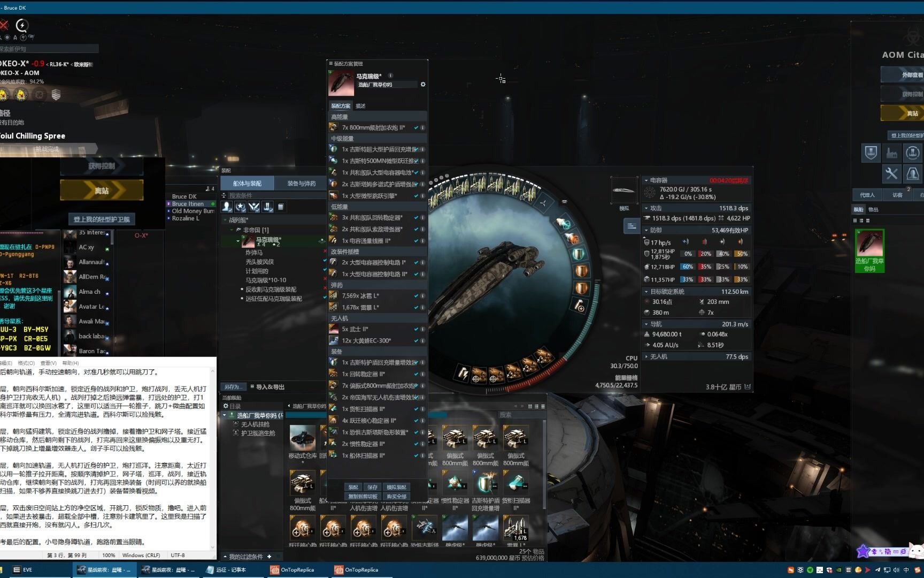Viewport: 924px width, 578px height.
Task: Toggle checkmark for 2x 共和舰队索敌增强器
Action: tap(416, 230)
